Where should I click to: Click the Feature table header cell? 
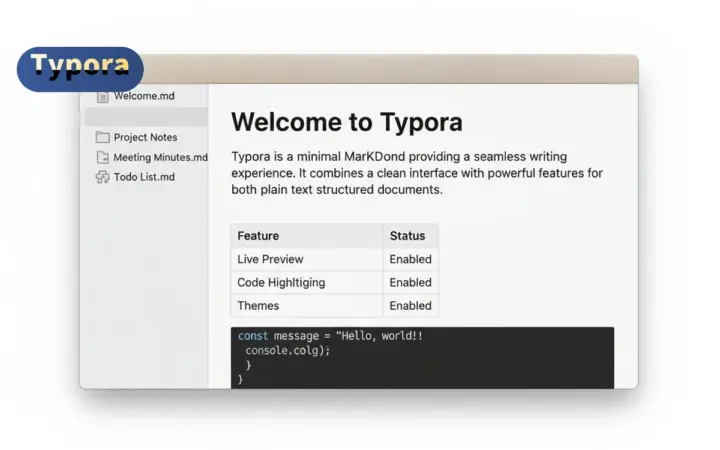pos(307,236)
